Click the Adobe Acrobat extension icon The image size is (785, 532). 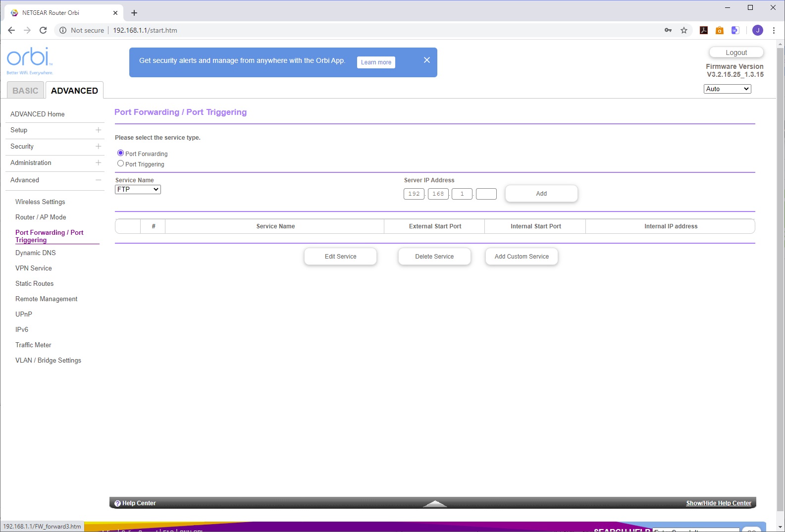click(703, 30)
